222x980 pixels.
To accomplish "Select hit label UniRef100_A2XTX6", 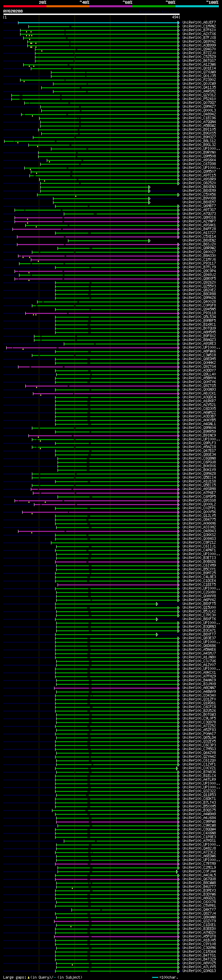I will click(x=199, y=34).
